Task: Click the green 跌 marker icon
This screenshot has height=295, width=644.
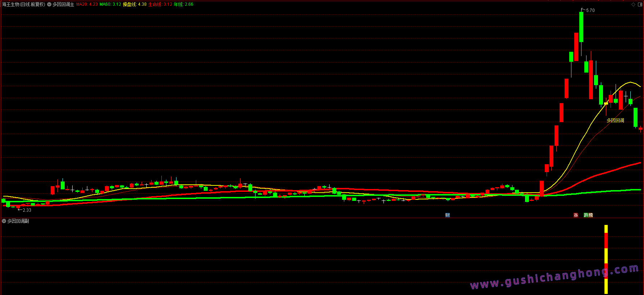Action: click(586, 215)
